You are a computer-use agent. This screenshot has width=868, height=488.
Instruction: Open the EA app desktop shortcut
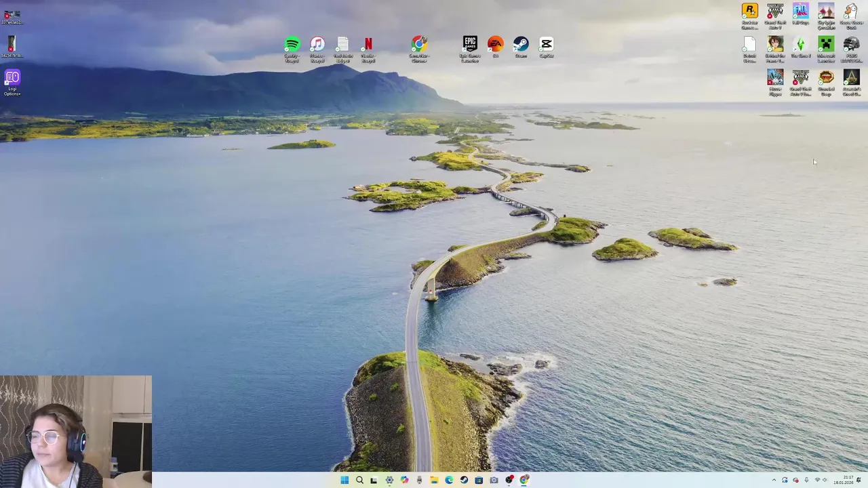[496, 47]
